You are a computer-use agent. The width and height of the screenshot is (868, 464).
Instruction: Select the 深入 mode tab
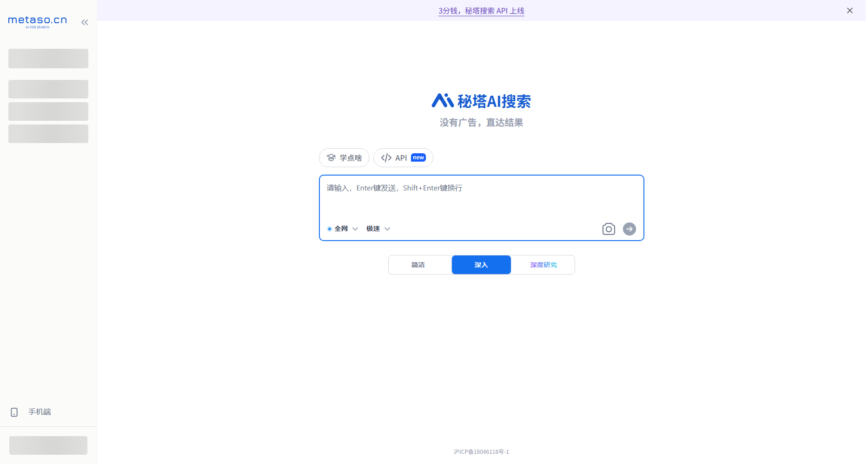coord(481,265)
